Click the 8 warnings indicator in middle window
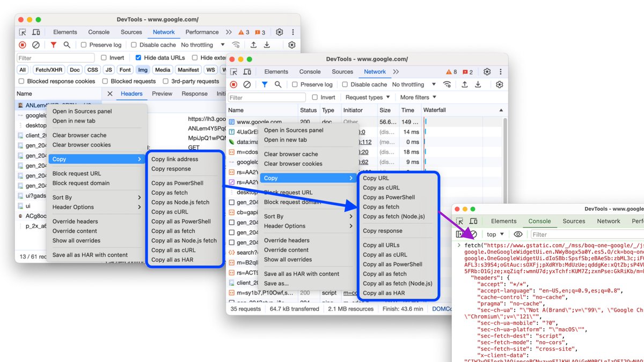The height and width of the screenshot is (362, 644). (x=452, y=72)
